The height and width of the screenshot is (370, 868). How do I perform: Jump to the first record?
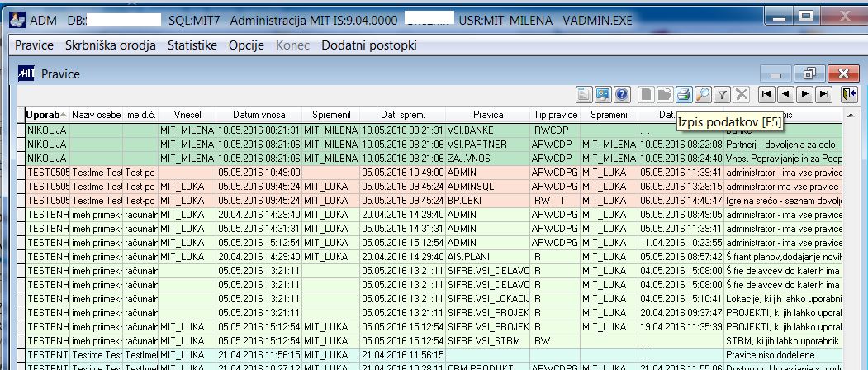pyautogui.click(x=766, y=95)
